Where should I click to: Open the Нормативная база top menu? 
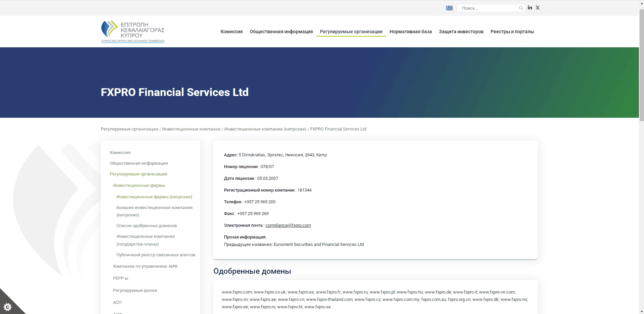coord(411,32)
